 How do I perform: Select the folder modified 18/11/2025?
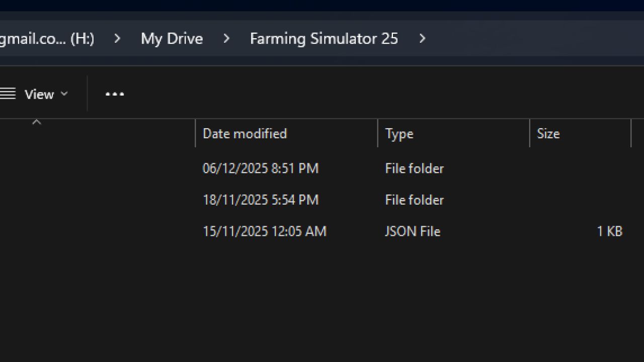click(x=261, y=200)
